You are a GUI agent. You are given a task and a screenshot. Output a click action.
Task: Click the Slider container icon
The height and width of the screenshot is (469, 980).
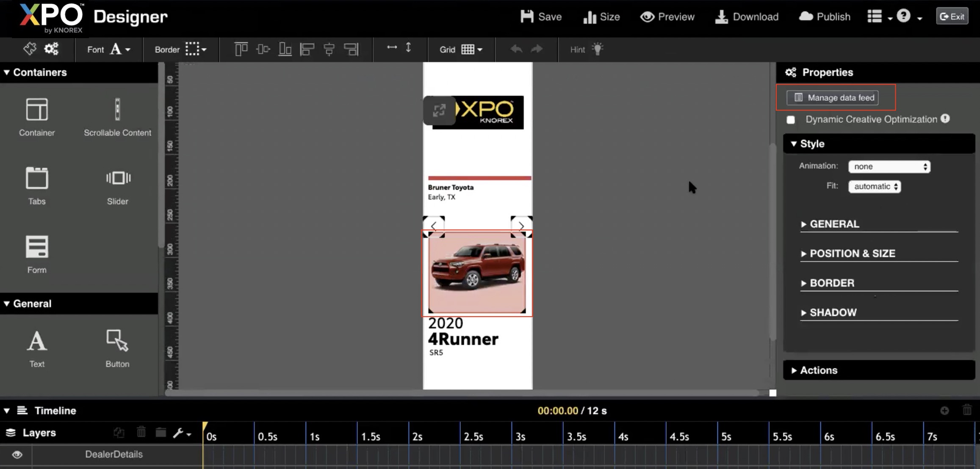pos(117,178)
